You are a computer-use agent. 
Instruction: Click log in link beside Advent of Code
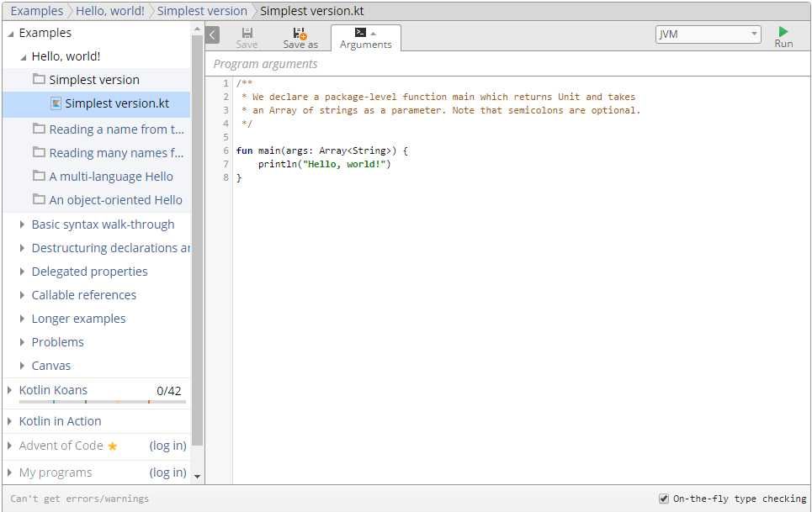pyautogui.click(x=167, y=446)
